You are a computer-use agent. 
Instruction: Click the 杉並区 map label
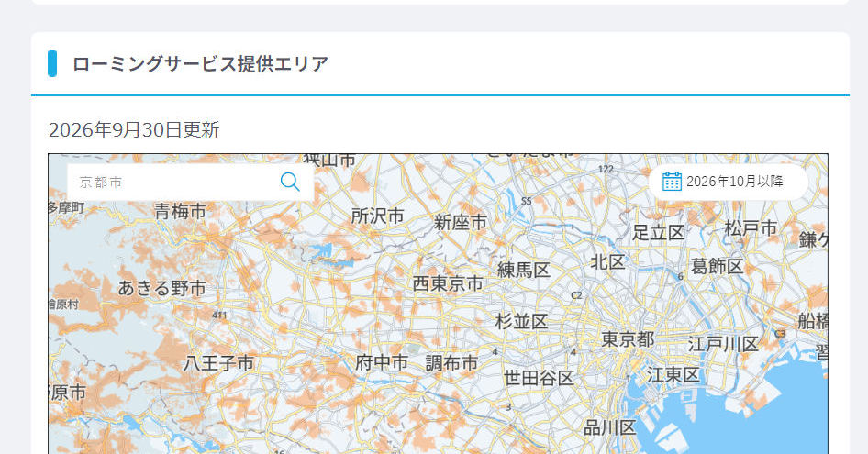tap(521, 321)
